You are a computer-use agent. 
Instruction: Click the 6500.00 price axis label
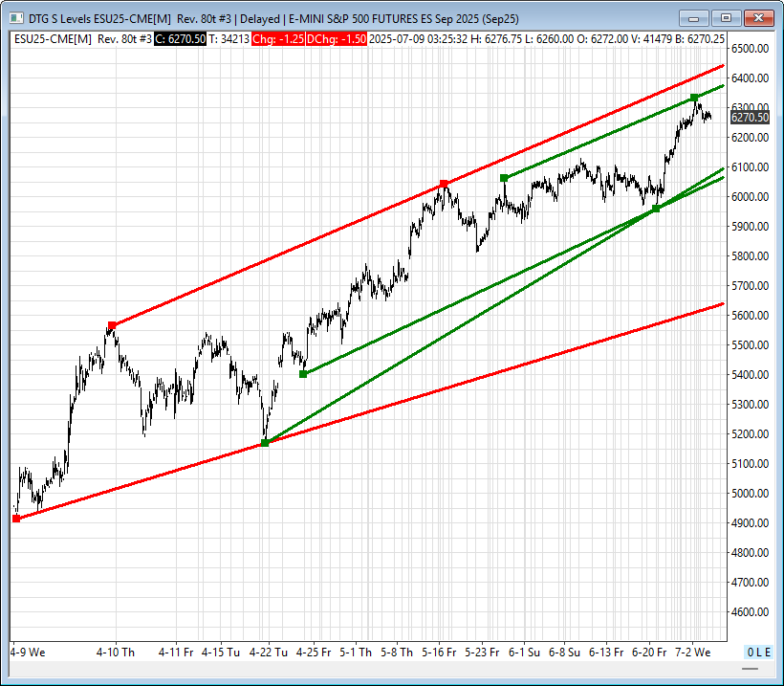pos(750,49)
